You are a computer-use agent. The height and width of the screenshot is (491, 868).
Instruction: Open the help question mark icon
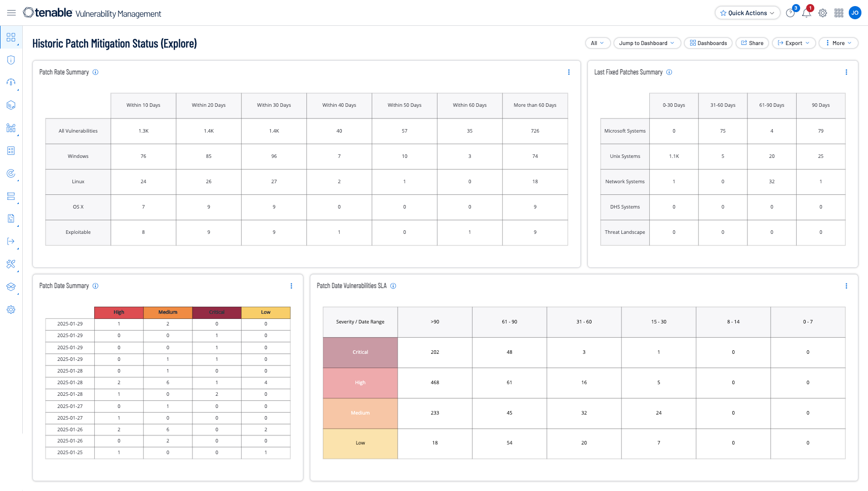[x=790, y=13]
